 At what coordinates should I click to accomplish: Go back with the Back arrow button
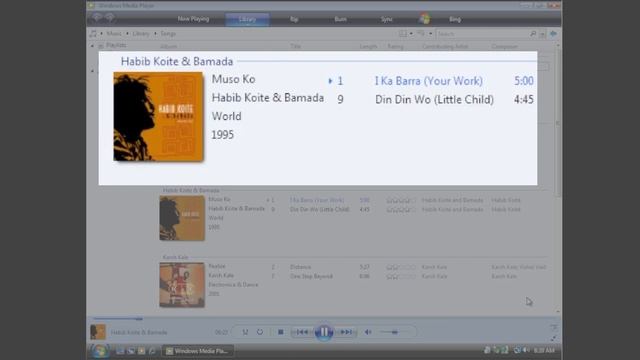[x=97, y=18]
